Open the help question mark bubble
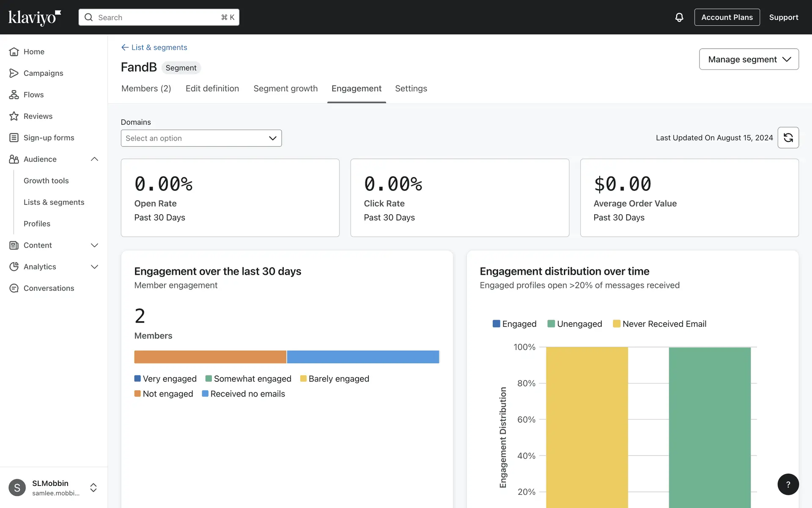This screenshot has height=508, width=812. (788, 484)
